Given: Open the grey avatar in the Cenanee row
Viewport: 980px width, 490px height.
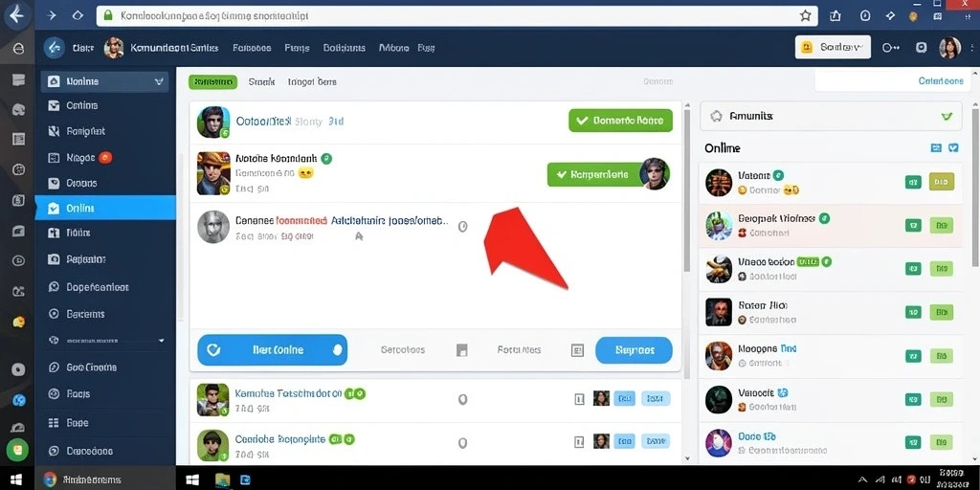Looking at the screenshot, I should click(213, 227).
